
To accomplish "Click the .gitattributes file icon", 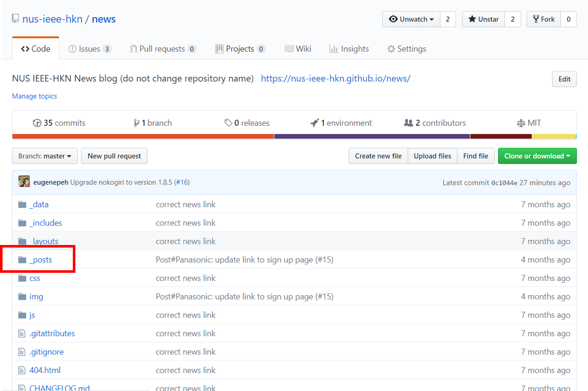I will click(x=22, y=333).
